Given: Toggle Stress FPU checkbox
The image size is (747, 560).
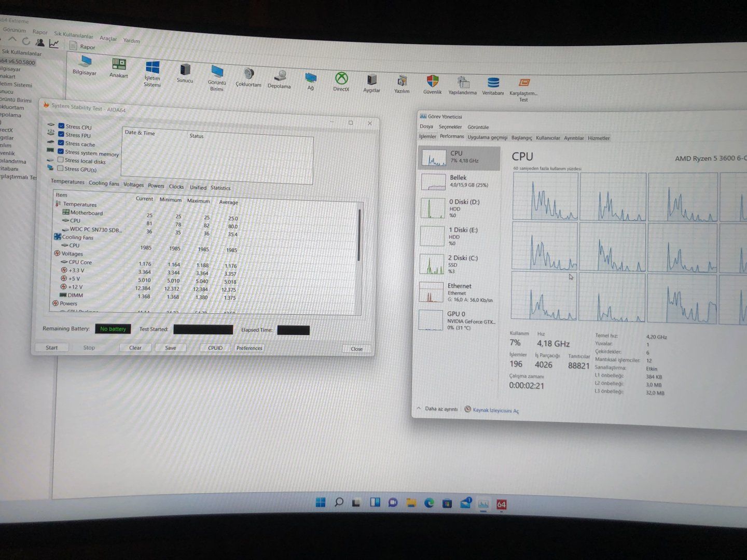Looking at the screenshot, I should pyautogui.click(x=61, y=134).
